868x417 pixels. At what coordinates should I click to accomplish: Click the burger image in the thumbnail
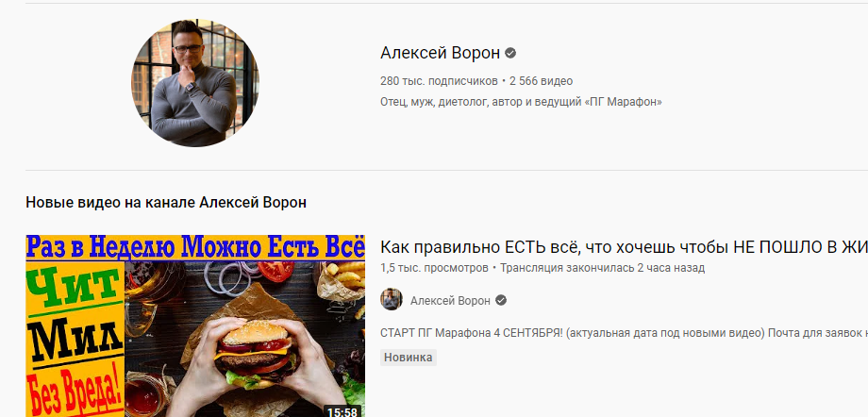pyautogui.click(x=257, y=352)
